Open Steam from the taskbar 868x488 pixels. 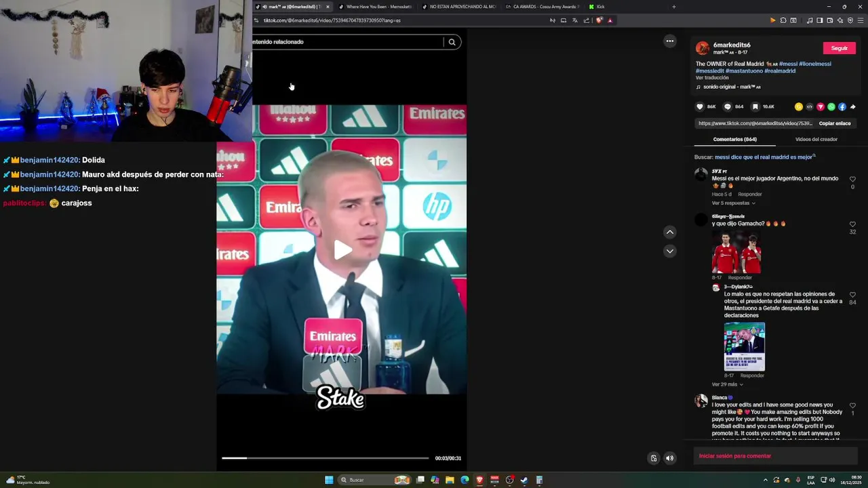point(524,480)
